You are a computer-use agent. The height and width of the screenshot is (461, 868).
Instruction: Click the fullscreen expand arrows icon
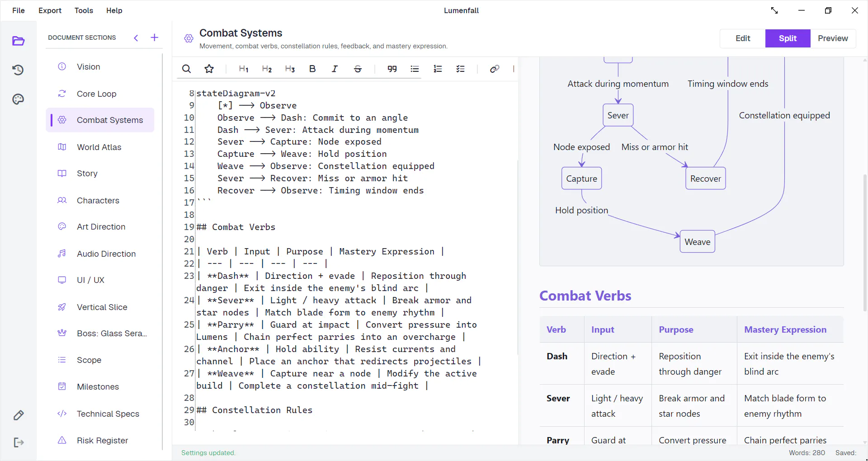[774, 10]
